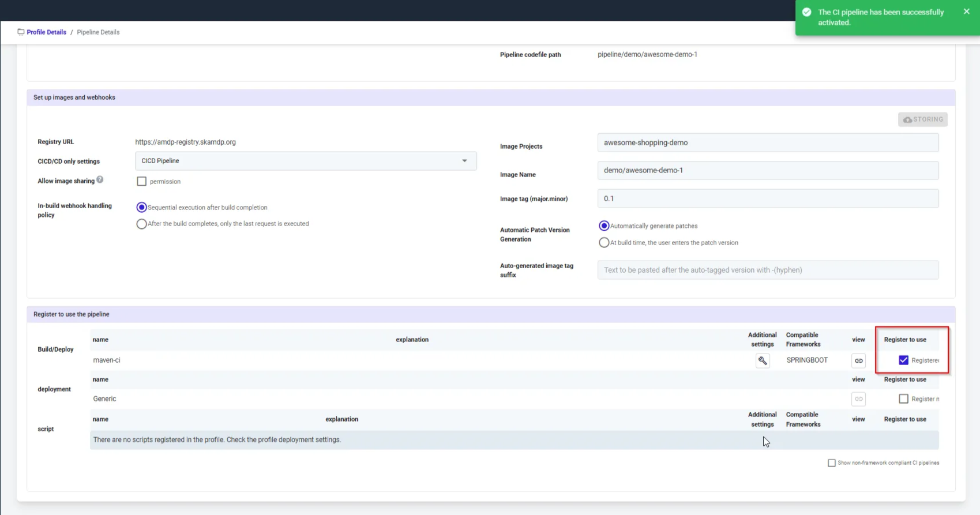The height and width of the screenshot is (515, 980).
Task: Click the Profile Details folder icon
Action: pyautogui.click(x=21, y=32)
